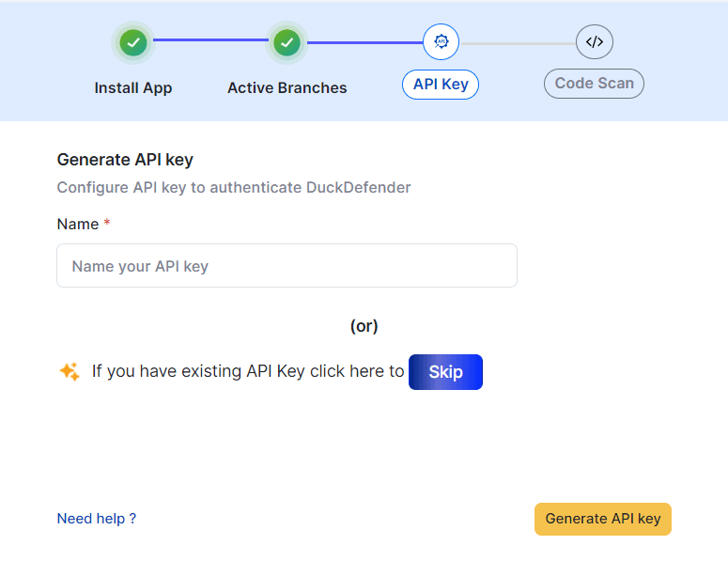Go to the Active Branches step label
Image resolution: width=728 pixels, height=561 pixels.
(x=287, y=88)
